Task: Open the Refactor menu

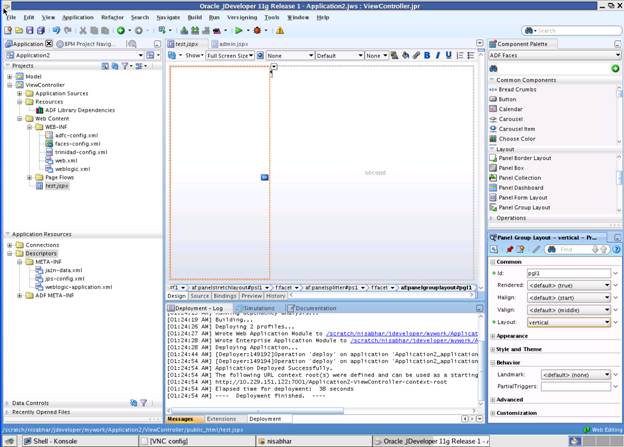Action: click(113, 17)
